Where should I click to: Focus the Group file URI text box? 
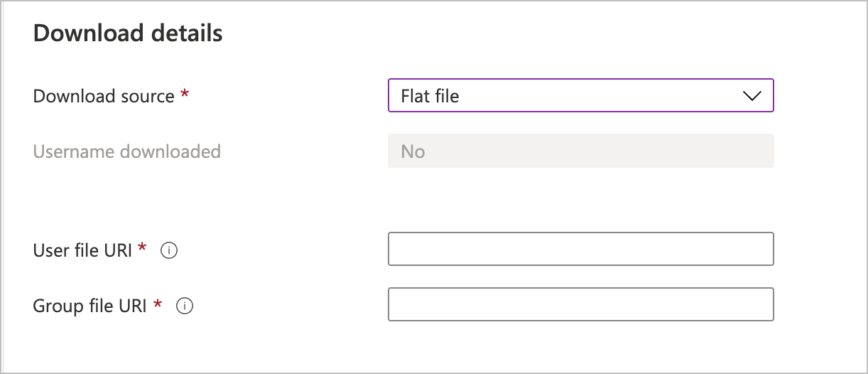click(x=580, y=304)
